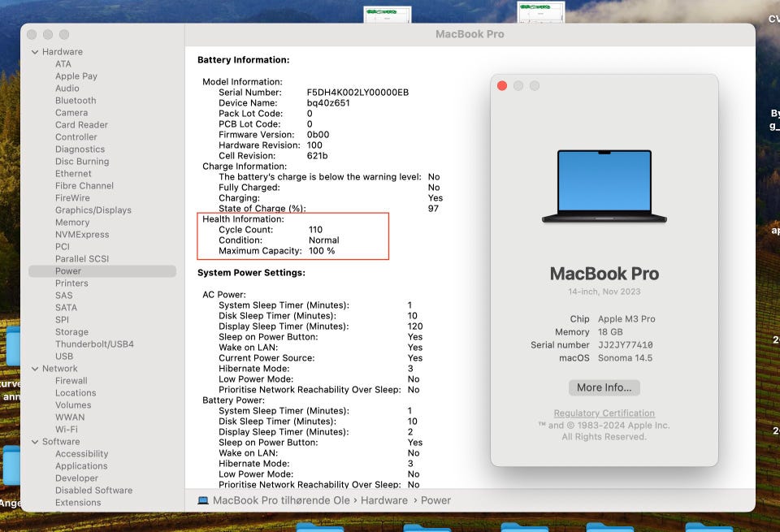Open the Regulatory Certification link
Screen dimensions: 780x532
coord(604,413)
